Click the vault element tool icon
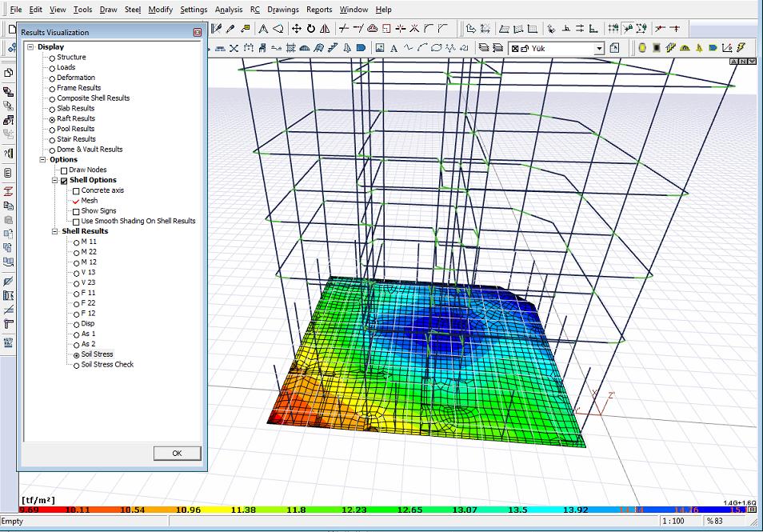 click(319, 48)
